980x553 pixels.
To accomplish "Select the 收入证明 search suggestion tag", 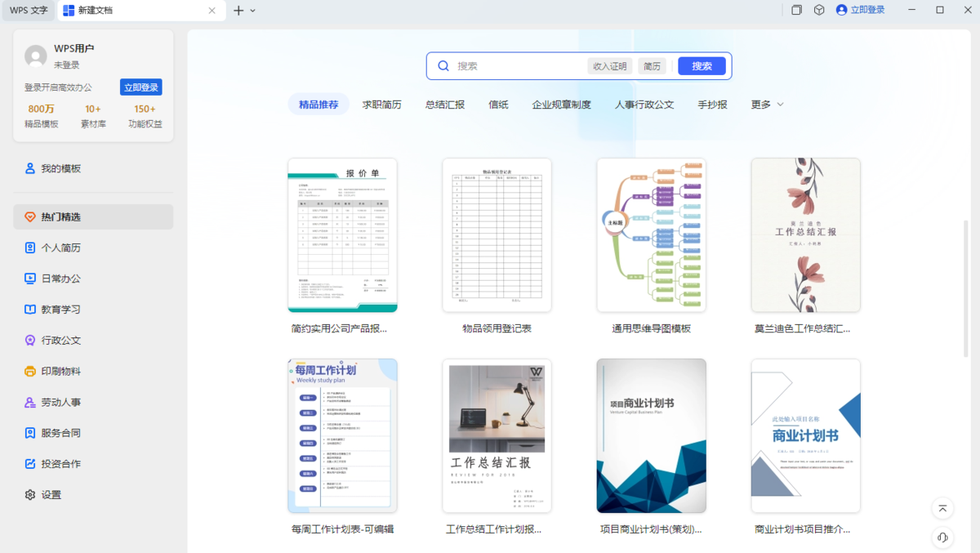I will [610, 66].
